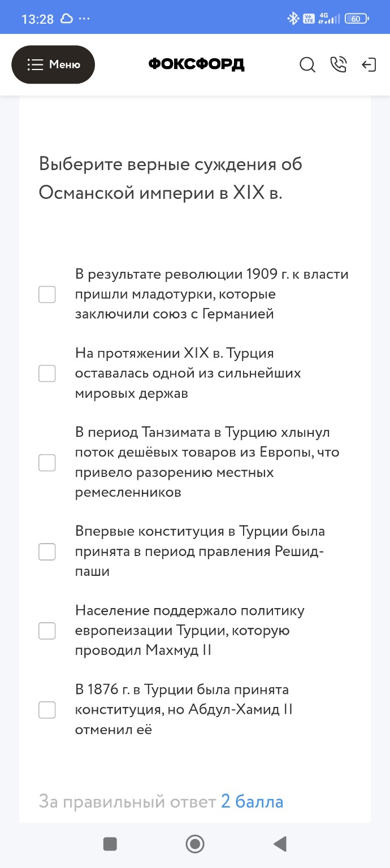
Task: Open the Меню hamburger menu
Action: click(x=53, y=64)
